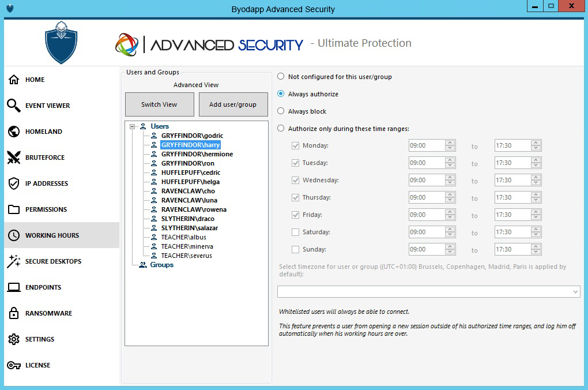588x390 pixels.
Task: Click the Homeland globe icon
Action: (x=14, y=132)
